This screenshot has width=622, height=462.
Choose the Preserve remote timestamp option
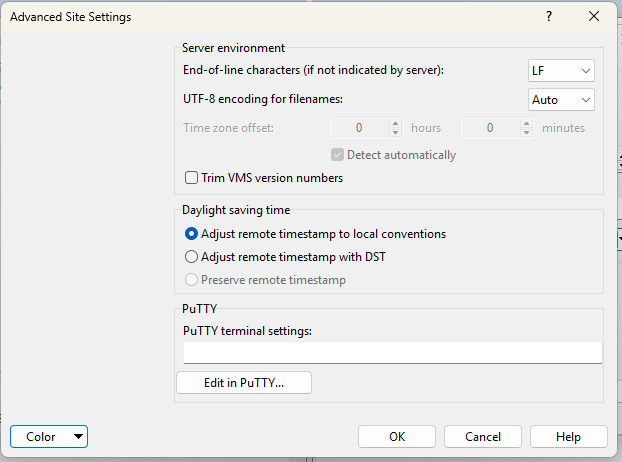click(192, 280)
